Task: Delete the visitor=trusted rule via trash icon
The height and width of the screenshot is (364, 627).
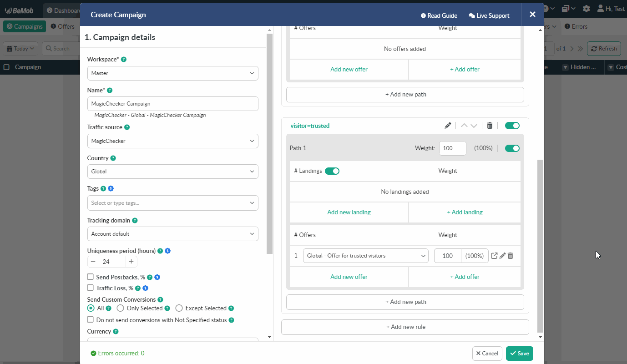Action: pos(490,126)
